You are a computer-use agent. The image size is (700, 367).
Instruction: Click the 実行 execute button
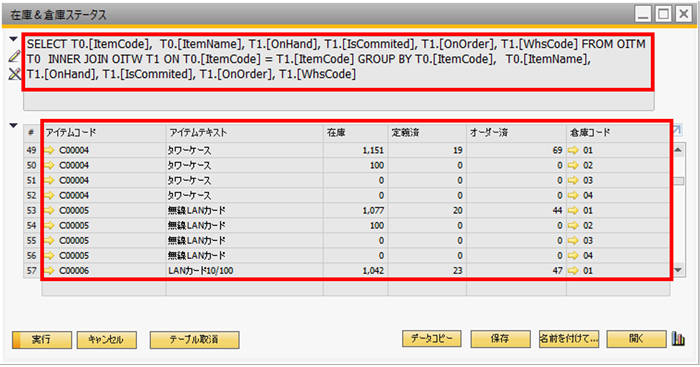click(x=42, y=340)
